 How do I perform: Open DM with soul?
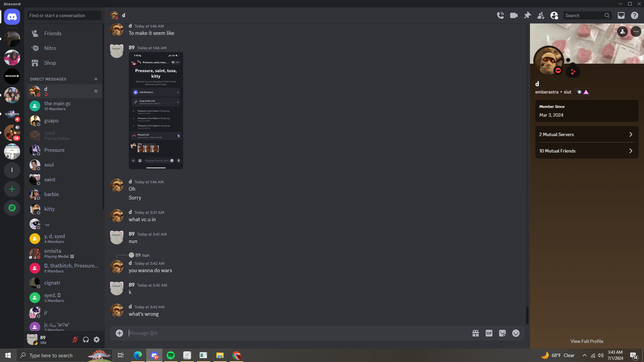pos(64,165)
